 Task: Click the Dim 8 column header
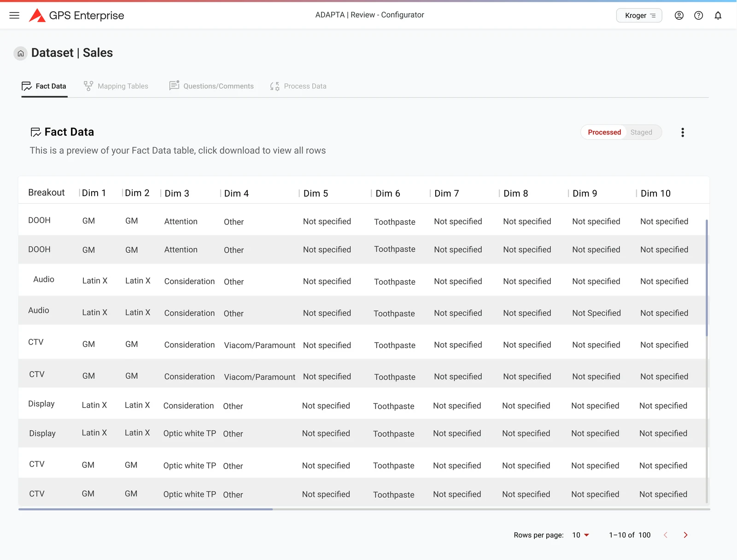point(516,193)
